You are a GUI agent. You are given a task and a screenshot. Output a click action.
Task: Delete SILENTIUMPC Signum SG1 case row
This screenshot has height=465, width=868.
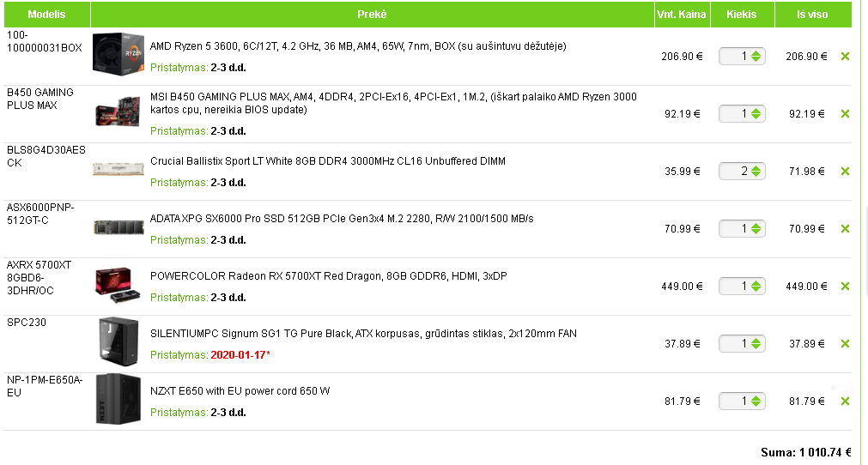[x=845, y=344]
